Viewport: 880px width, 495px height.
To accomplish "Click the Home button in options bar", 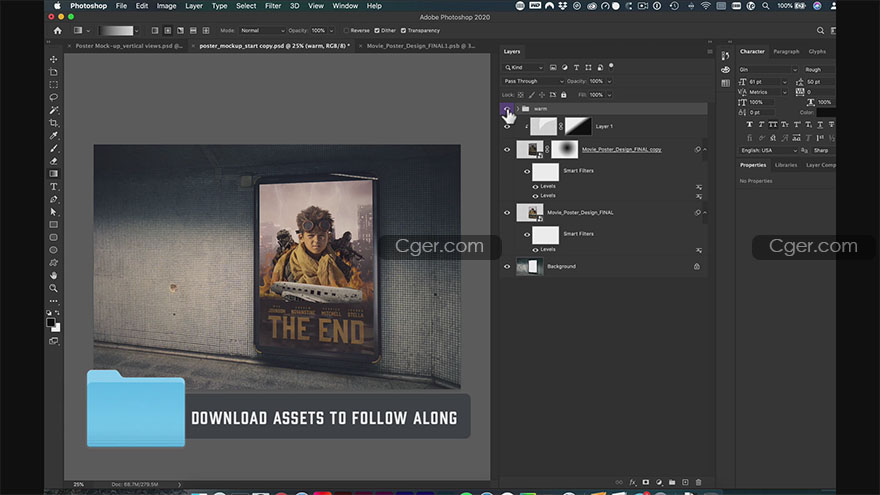I will pos(57,31).
